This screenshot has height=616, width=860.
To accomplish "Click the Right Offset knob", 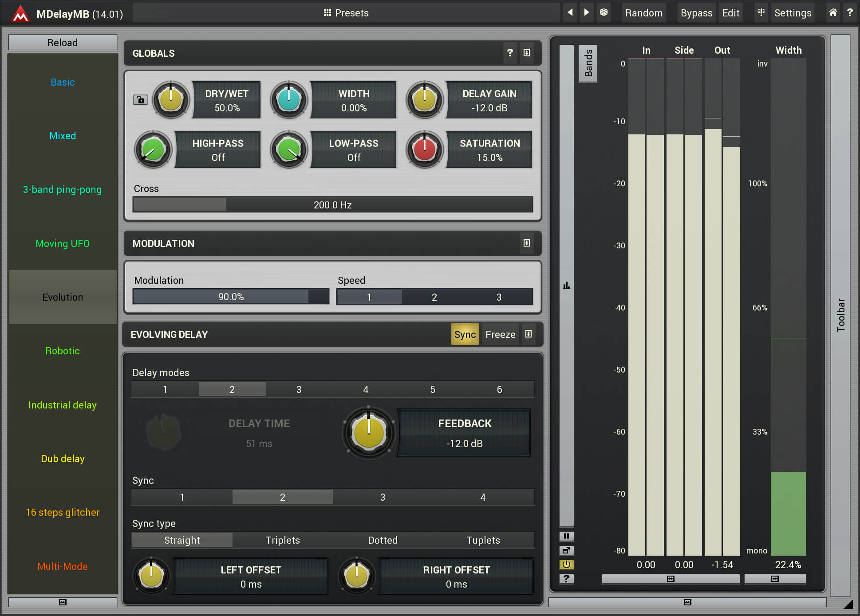I will pyautogui.click(x=357, y=576).
